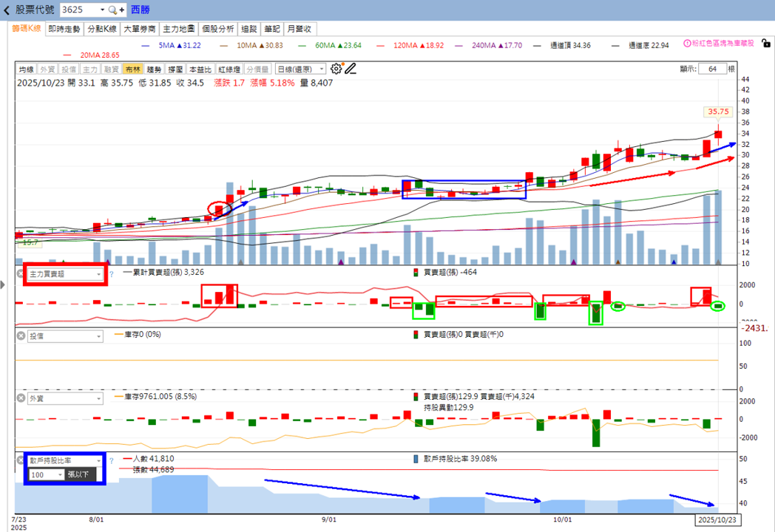Click the magnifier search icon beside stock code
The image size is (775, 532).
click(x=112, y=10)
